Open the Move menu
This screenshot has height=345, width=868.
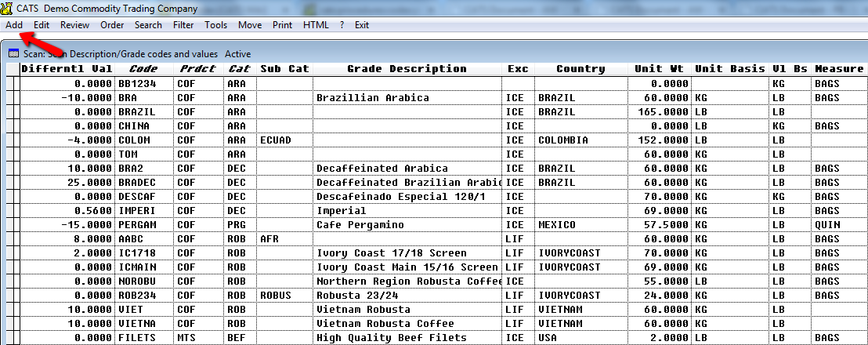(250, 25)
